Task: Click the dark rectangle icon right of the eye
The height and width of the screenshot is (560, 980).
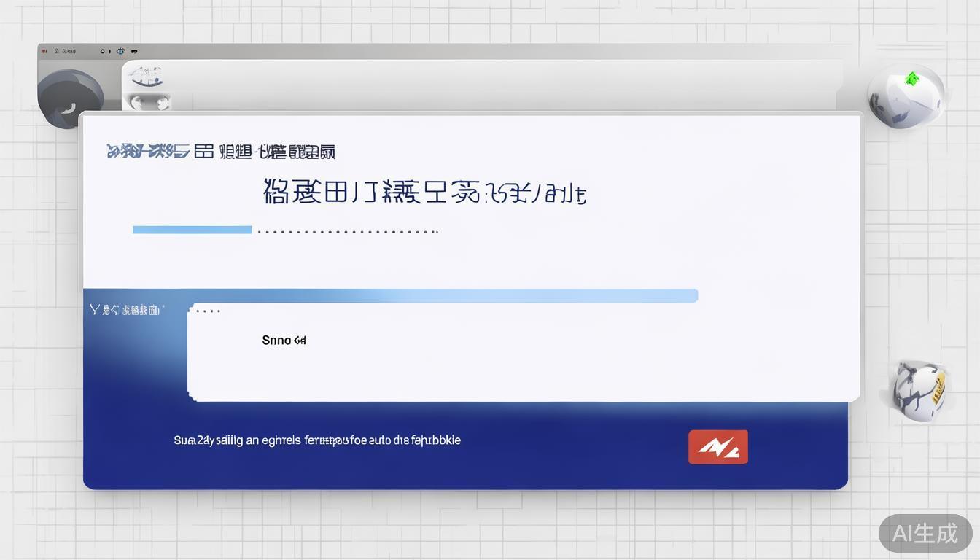Action: pyautogui.click(x=135, y=51)
